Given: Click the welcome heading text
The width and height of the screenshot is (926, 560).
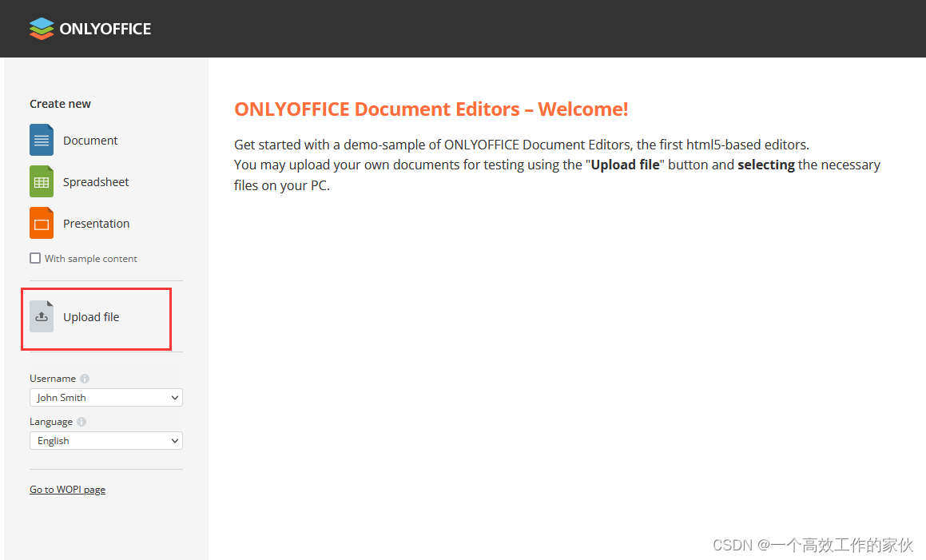Looking at the screenshot, I should coord(431,109).
